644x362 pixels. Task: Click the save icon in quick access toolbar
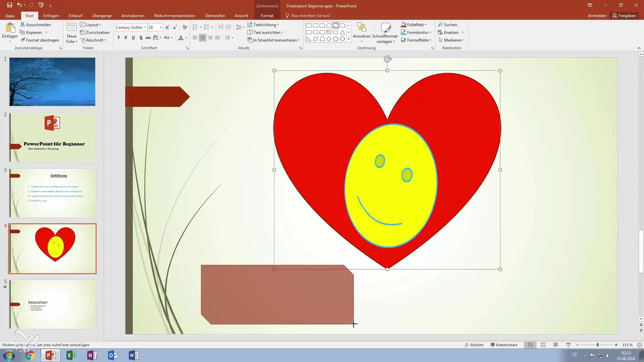click(x=9, y=5)
